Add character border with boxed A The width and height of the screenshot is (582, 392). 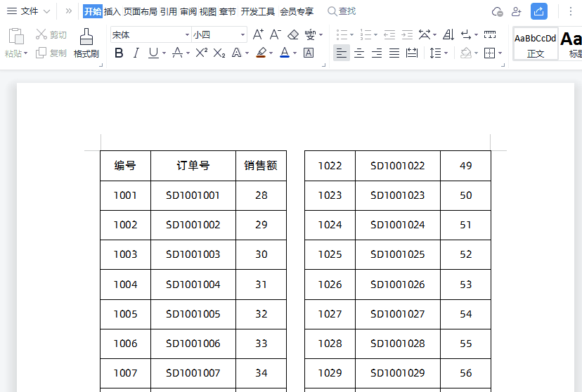(309, 53)
